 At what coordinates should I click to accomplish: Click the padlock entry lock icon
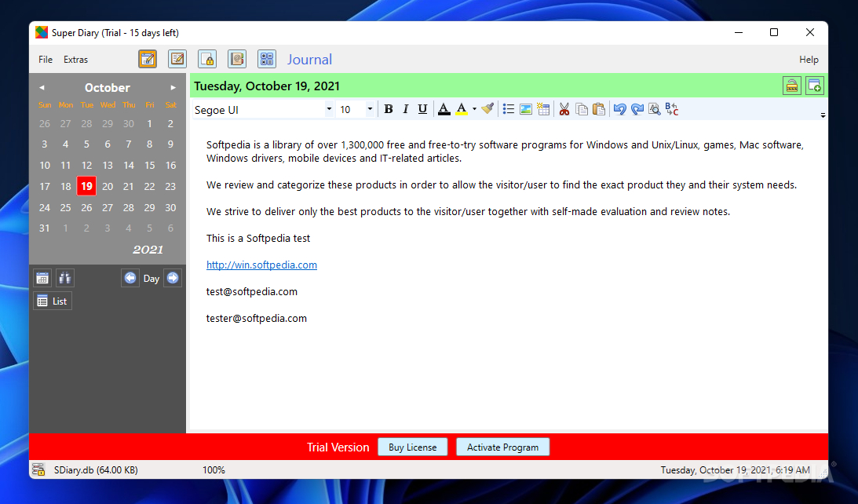pyautogui.click(x=792, y=86)
